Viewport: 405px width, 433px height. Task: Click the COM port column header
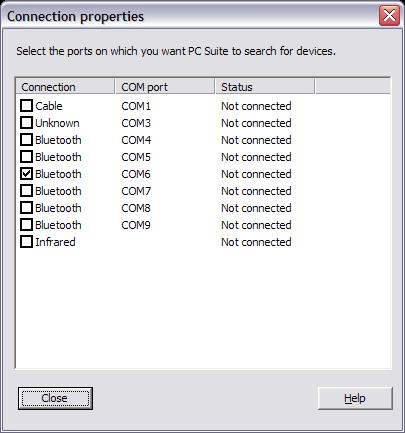click(165, 87)
